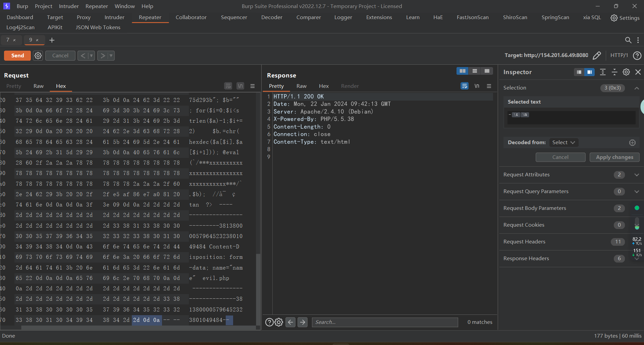Dock Inspector layout right icon
644x345 pixels.
point(589,72)
